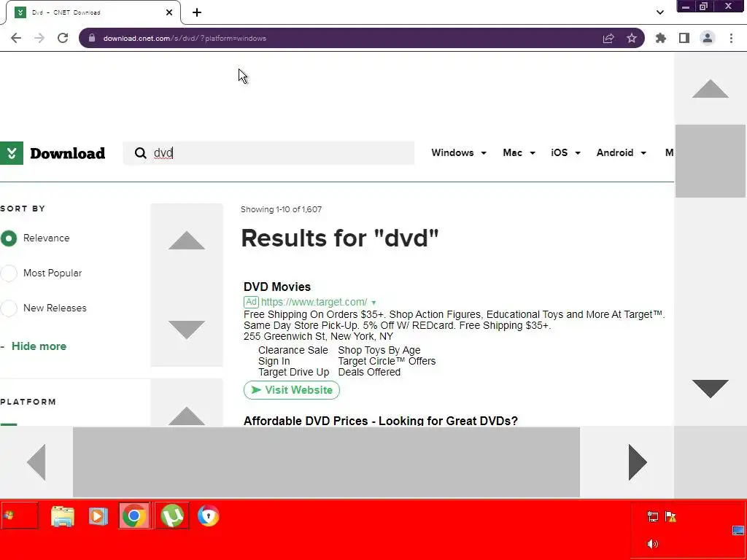Open the Mac platform menu

click(519, 153)
